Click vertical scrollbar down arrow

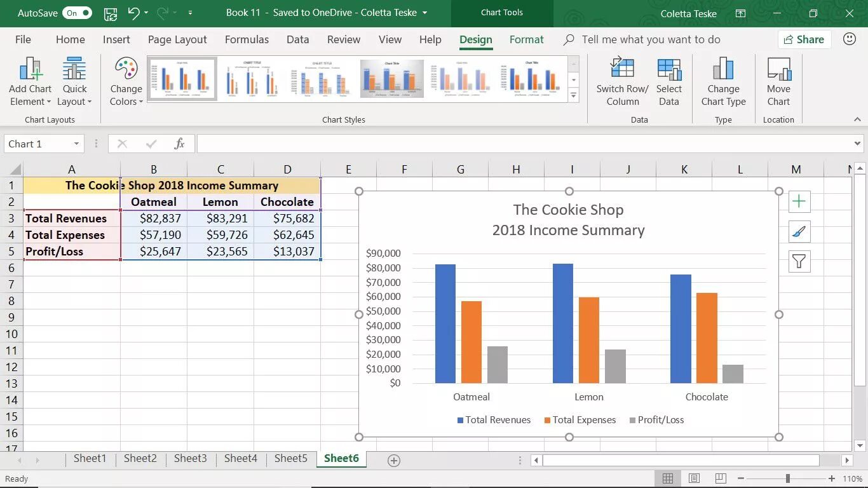pos(860,445)
